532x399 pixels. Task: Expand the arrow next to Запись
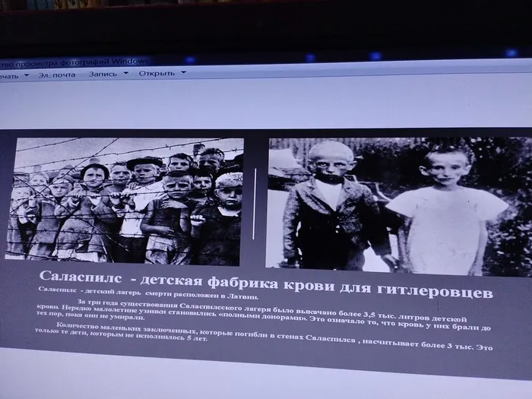[125, 73]
